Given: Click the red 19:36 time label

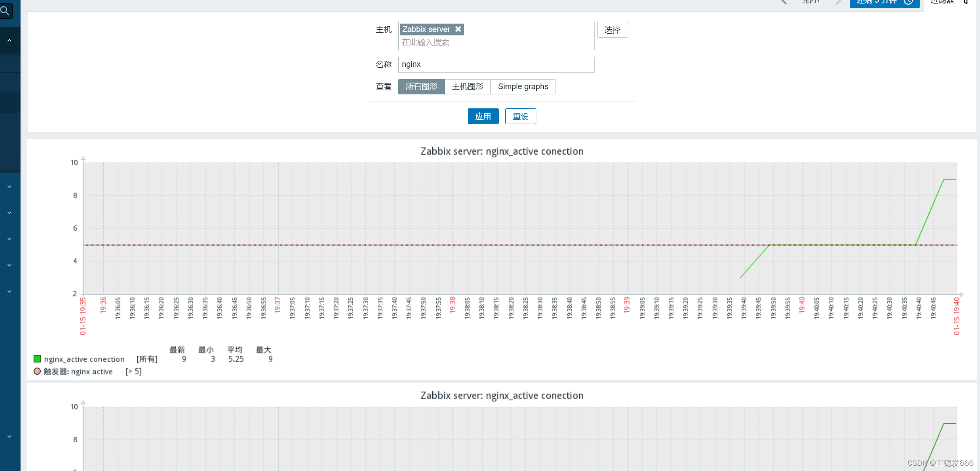Looking at the screenshot, I should (x=103, y=305).
